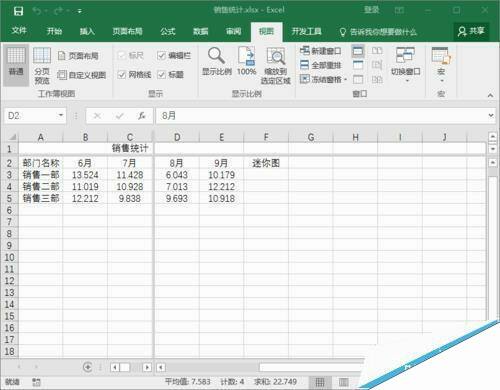Image resolution: width=500 pixels, height=390 pixels.
Task: Click the Redo arrow in the title bar
Action: click(58, 11)
